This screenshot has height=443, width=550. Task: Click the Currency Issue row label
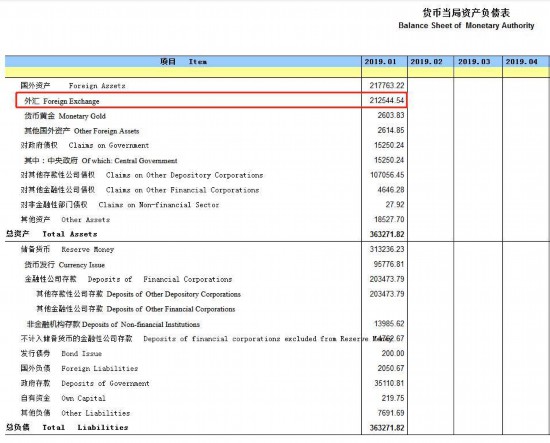(65, 265)
